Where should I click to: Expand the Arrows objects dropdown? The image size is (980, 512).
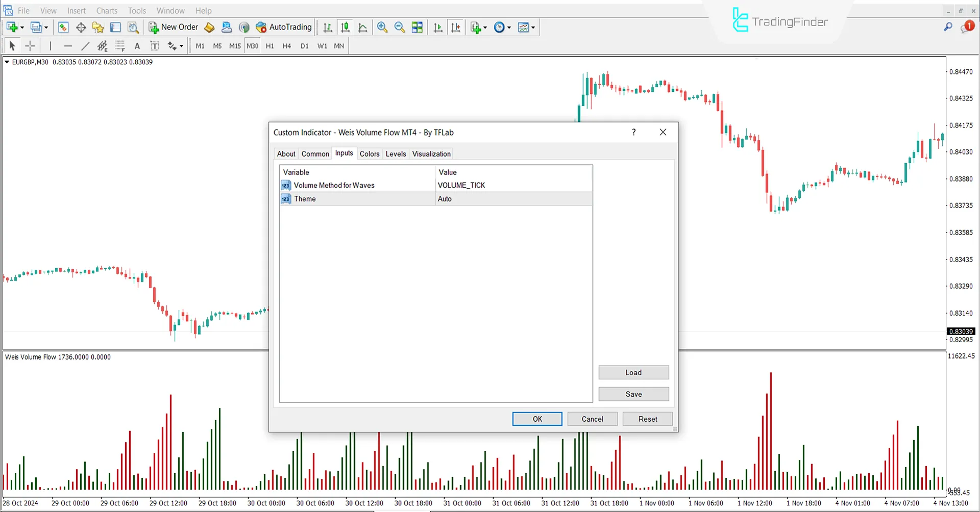[182, 46]
